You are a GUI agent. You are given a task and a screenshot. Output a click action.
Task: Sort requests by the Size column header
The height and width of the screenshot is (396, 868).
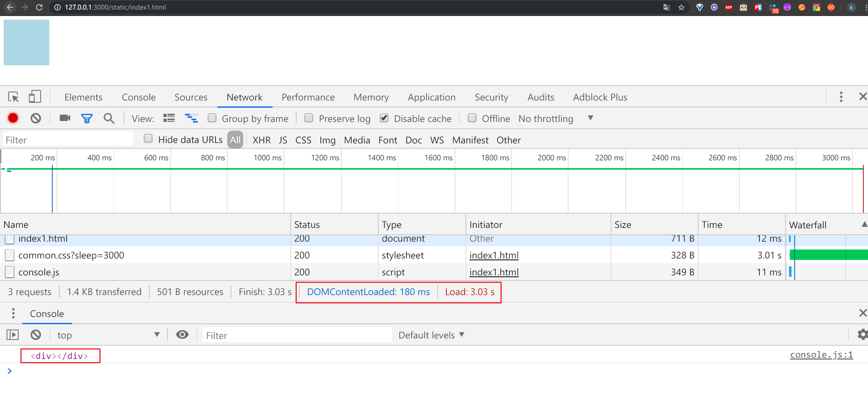654,224
